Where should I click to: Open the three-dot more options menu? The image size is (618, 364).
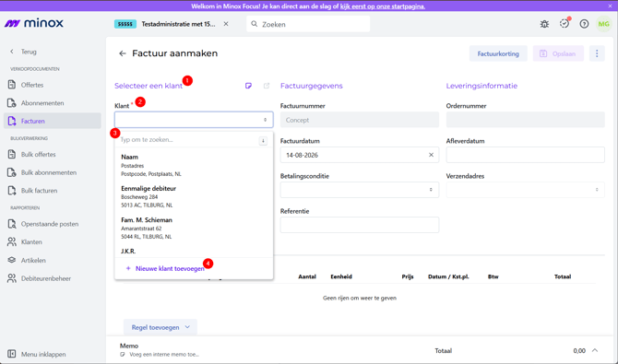pyautogui.click(x=597, y=53)
